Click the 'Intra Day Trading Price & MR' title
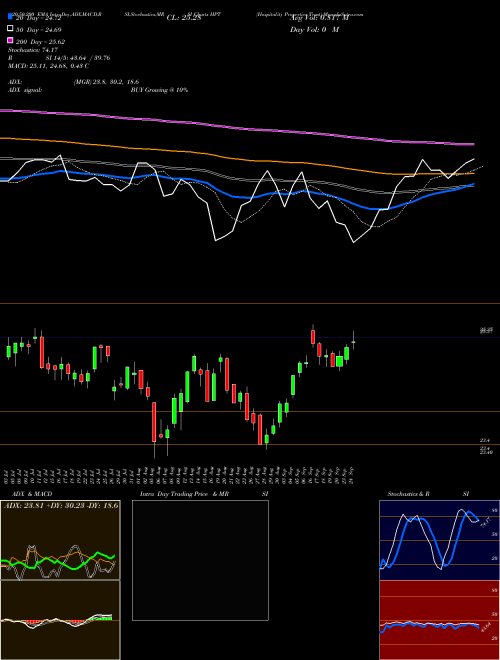 pos(184,494)
